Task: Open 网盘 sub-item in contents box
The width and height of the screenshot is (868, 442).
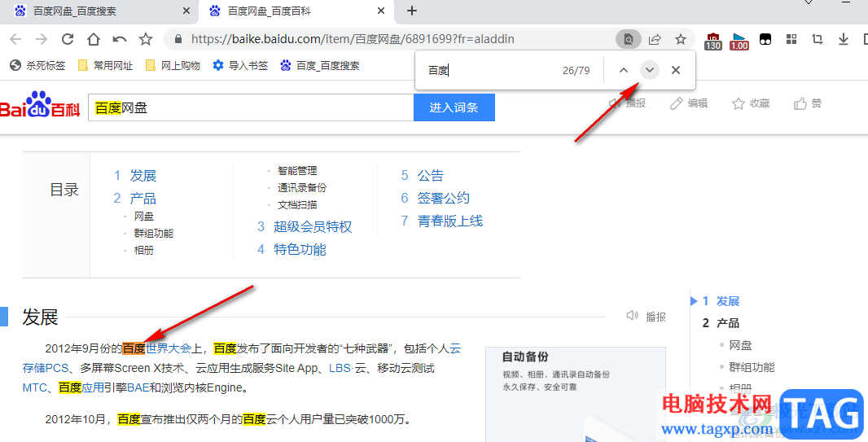Action: click(x=144, y=217)
